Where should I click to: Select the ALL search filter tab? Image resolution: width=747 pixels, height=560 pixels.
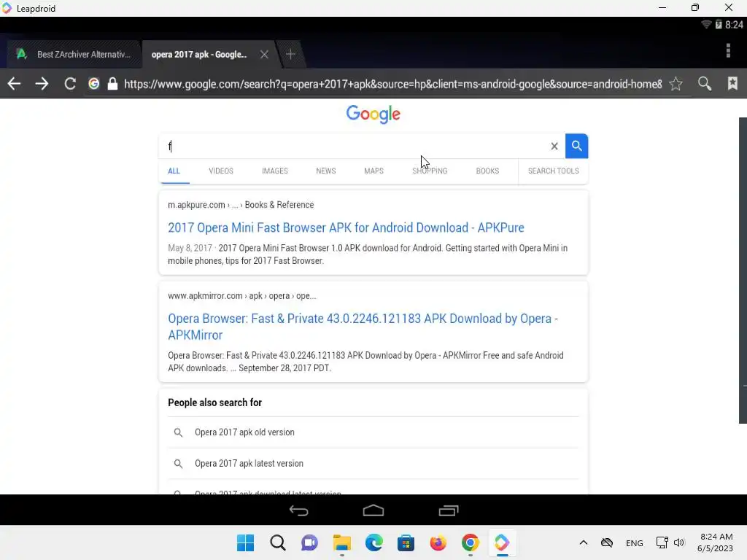[174, 171]
